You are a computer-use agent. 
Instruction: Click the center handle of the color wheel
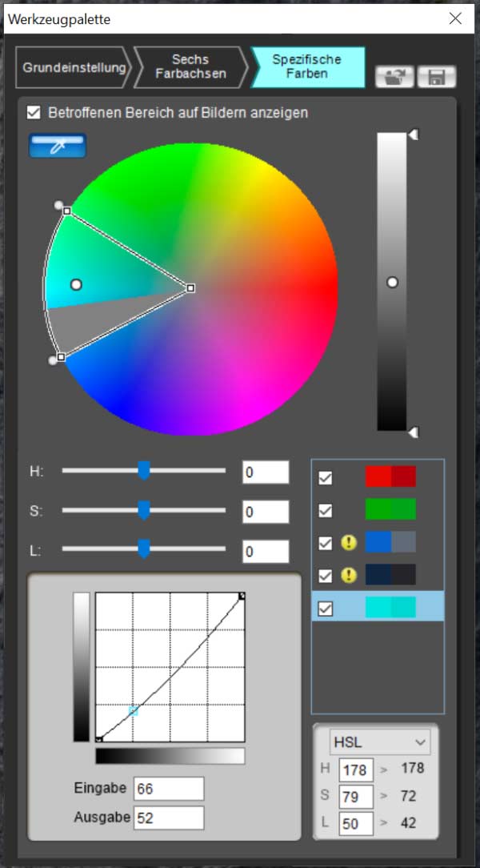coord(190,287)
